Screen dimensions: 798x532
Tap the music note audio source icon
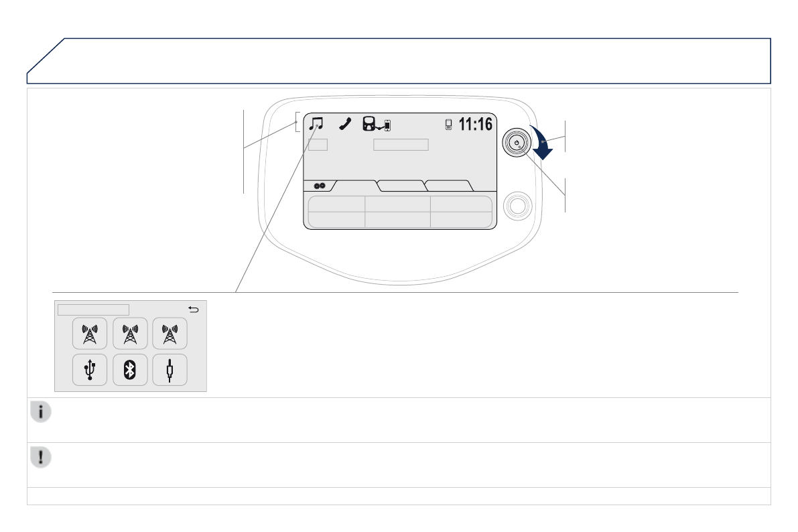316,124
